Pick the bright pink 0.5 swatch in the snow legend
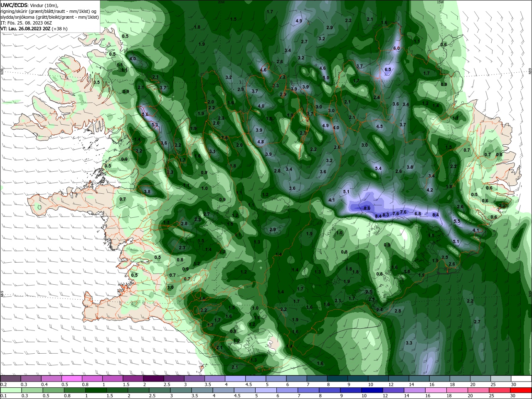This screenshot has width=532, height=399. [71, 379]
